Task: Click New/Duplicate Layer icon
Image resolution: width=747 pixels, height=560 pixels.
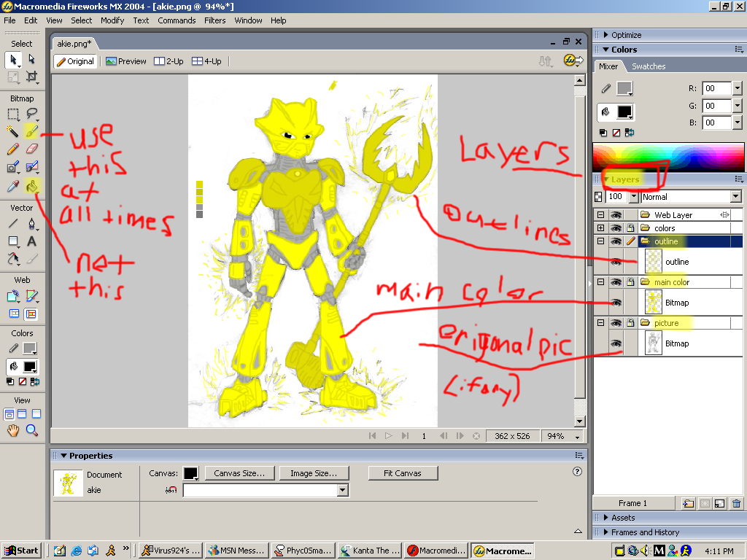Action: tap(687, 503)
